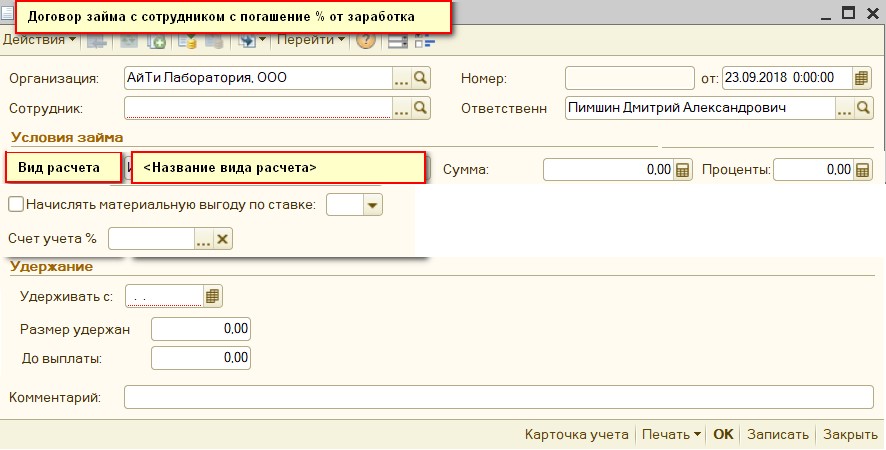Open the Перейти menu
The height and width of the screenshot is (450, 886).
point(310,40)
